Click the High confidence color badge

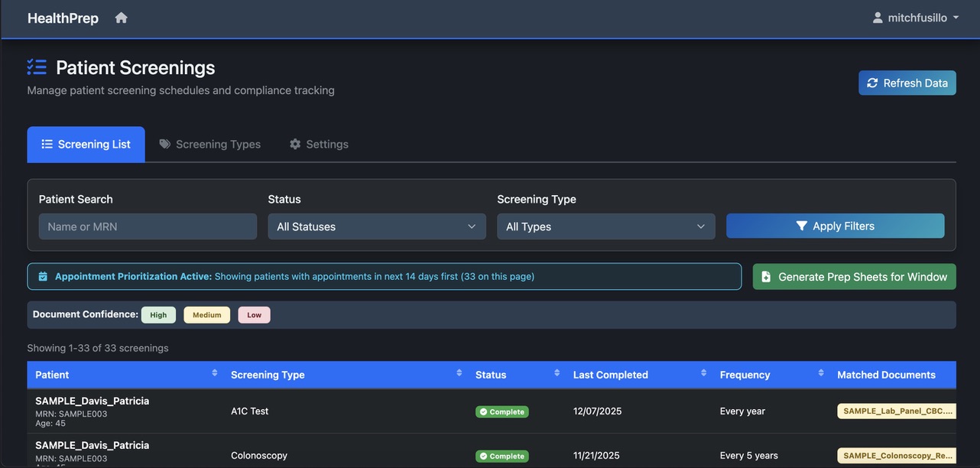158,315
